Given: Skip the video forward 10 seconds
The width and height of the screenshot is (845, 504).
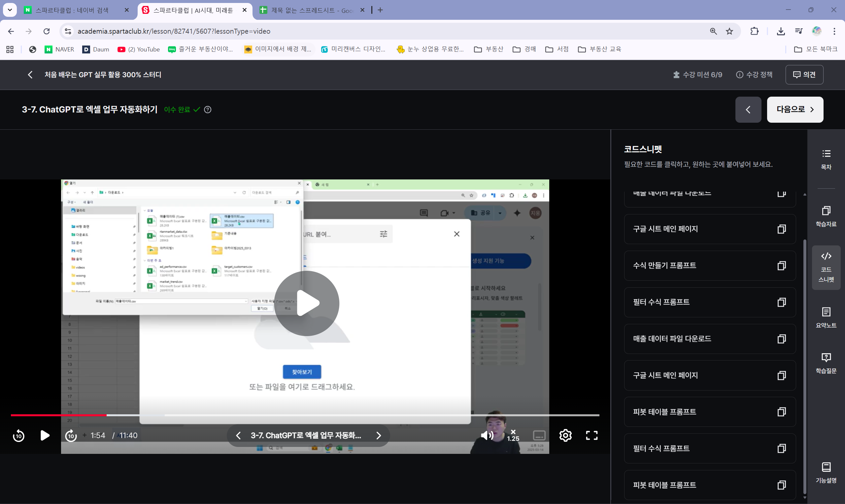Looking at the screenshot, I should click(x=71, y=435).
